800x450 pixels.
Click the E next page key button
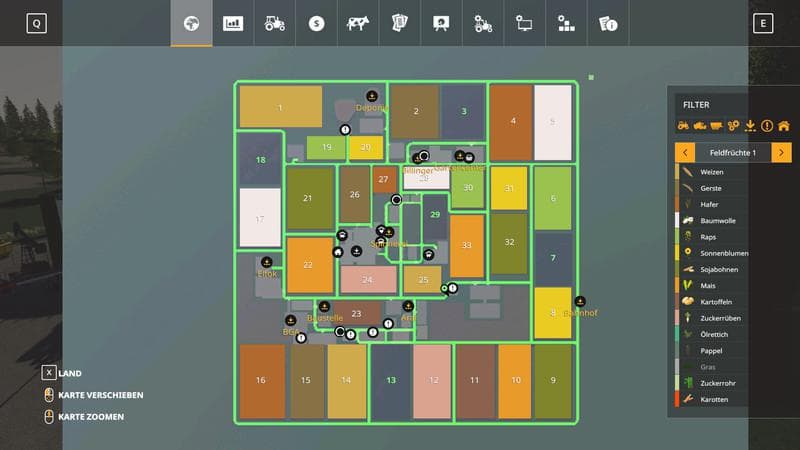(x=763, y=23)
